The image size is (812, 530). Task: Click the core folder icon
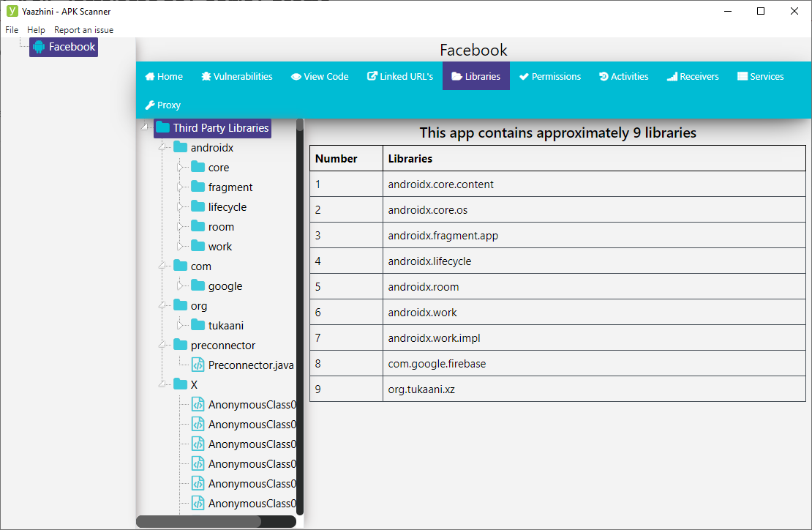pyautogui.click(x=198, y=167)
